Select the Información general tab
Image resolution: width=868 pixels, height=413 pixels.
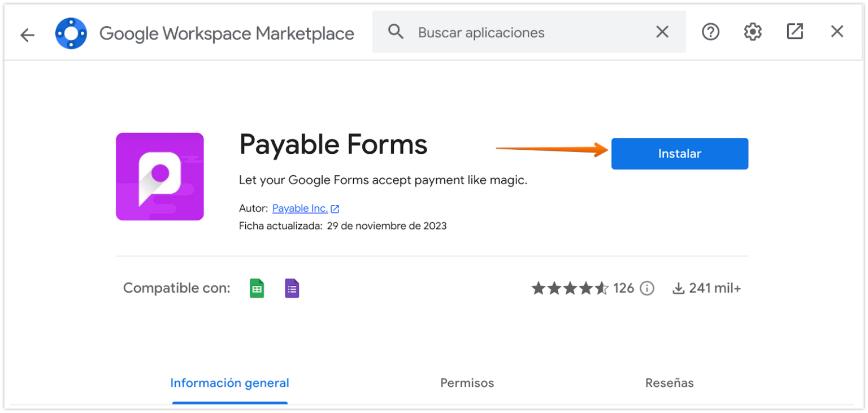(229, 382)
